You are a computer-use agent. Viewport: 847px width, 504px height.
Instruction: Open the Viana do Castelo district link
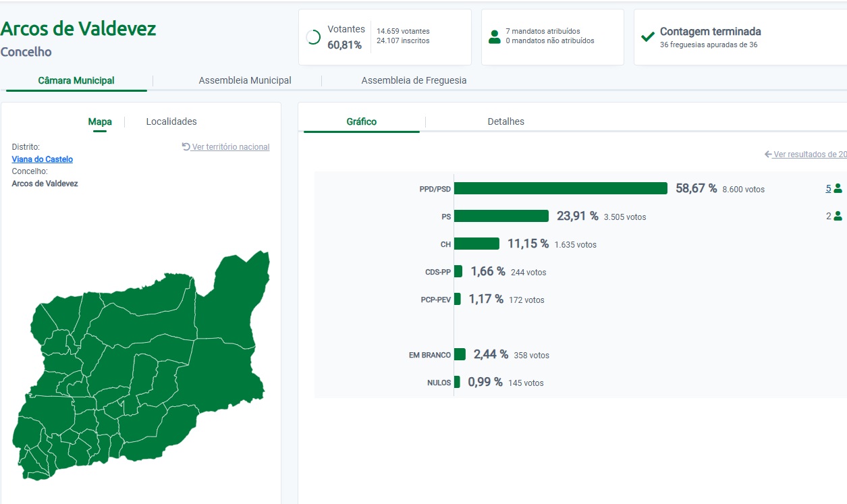click(43, 159)
